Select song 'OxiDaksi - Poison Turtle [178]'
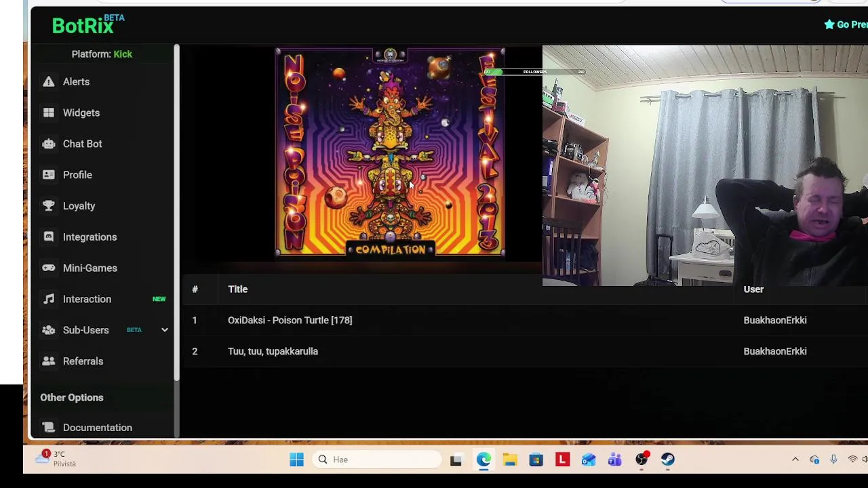Image resolution: width=868 pixels, height=488 pixels. [290, 320]
